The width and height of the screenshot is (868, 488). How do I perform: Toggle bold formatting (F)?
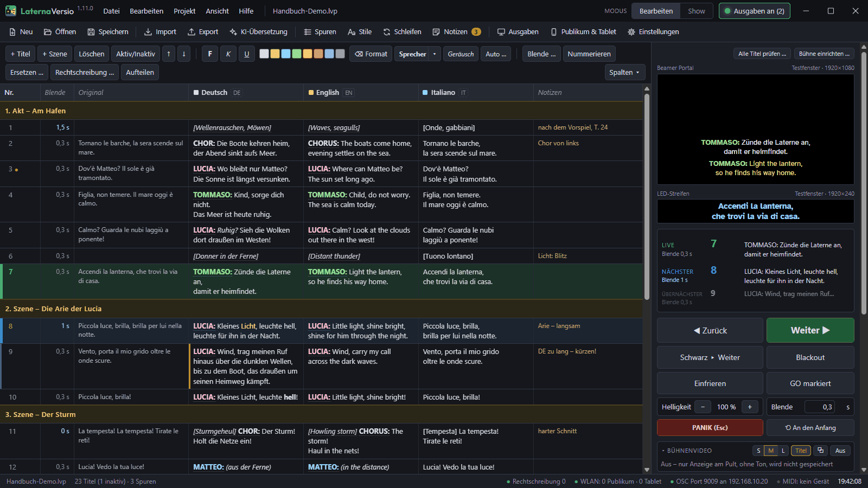[x=210, y=54]
